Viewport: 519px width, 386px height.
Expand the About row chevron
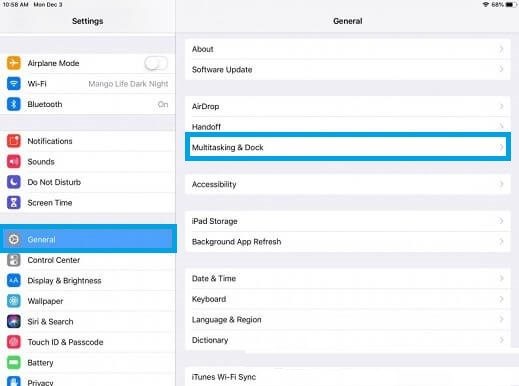point(501,49)
